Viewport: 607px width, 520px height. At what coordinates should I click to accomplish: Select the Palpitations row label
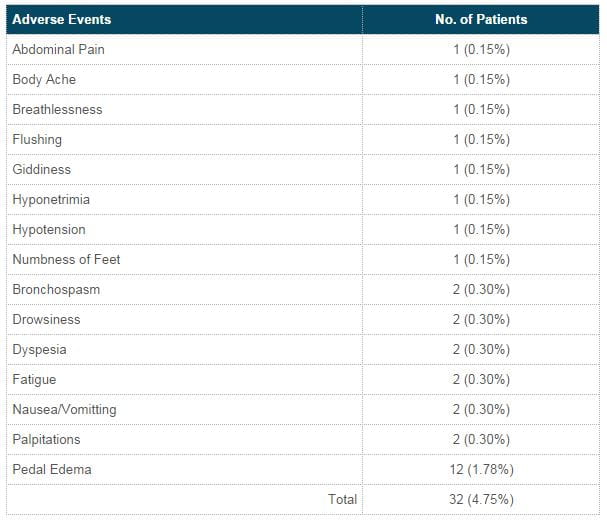[x=46, y=439]
